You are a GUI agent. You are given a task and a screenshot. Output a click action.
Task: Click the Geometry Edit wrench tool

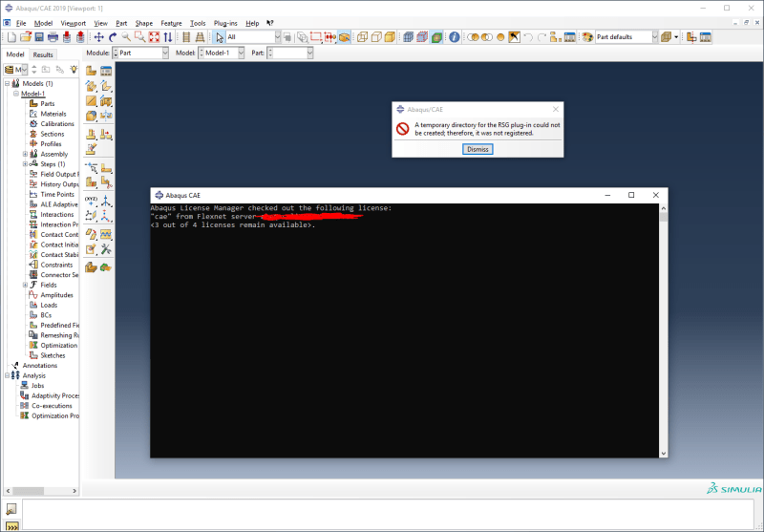[x=106, y=249]
